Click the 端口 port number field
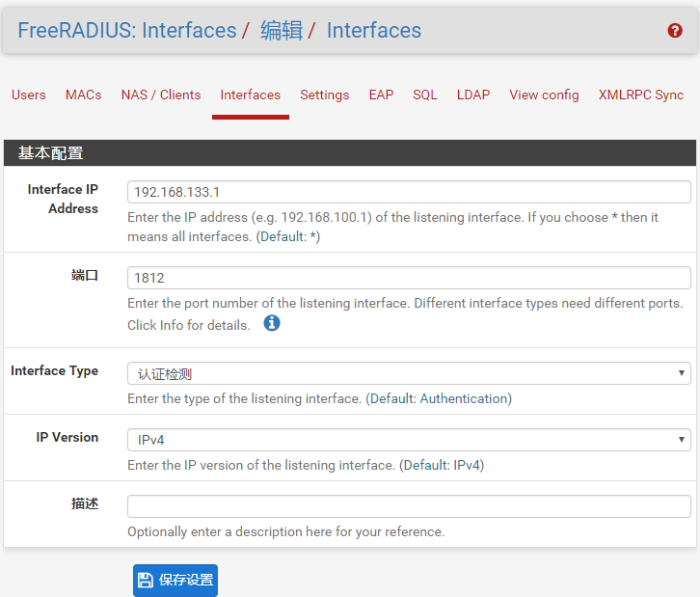 pos(409,278)
